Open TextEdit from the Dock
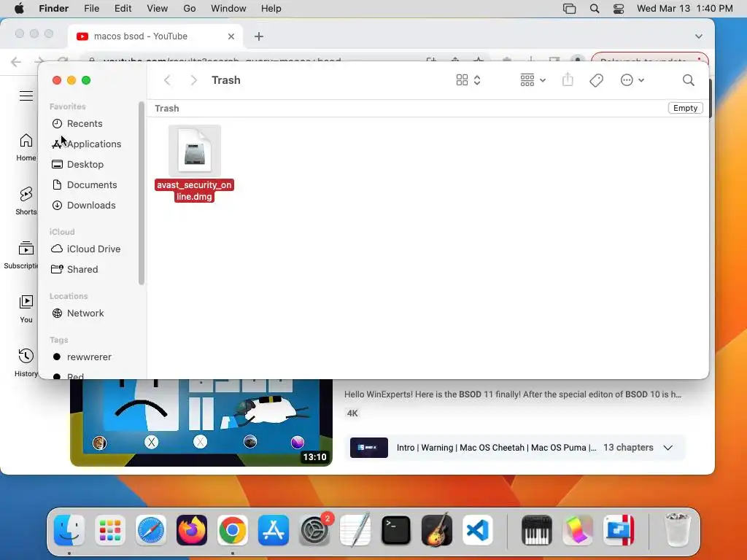The image size is (747, 560). 355,530
